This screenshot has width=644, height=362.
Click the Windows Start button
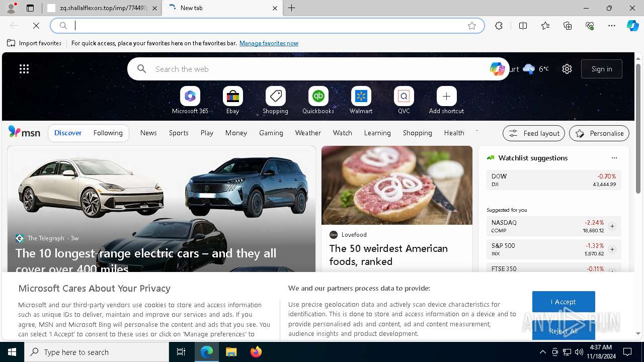[x=12, y=352]
